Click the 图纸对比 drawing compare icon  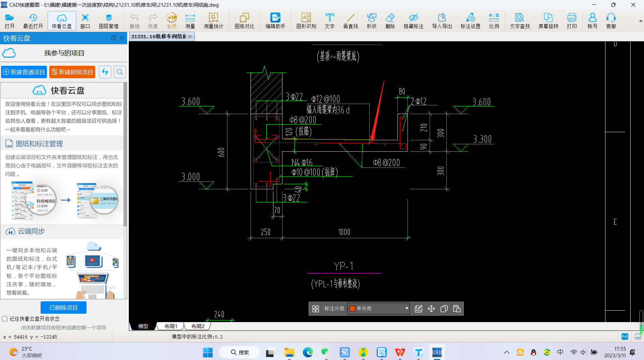click(x=244, y=21)
